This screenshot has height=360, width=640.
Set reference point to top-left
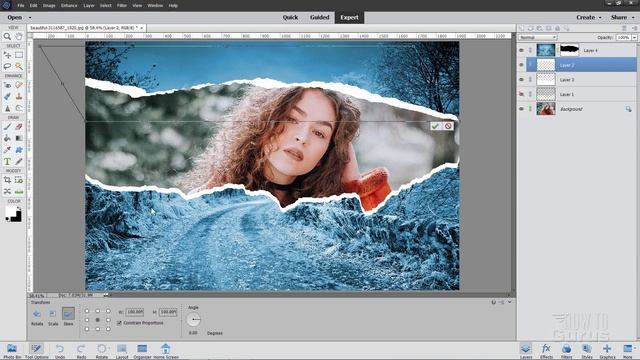(87, 311)
